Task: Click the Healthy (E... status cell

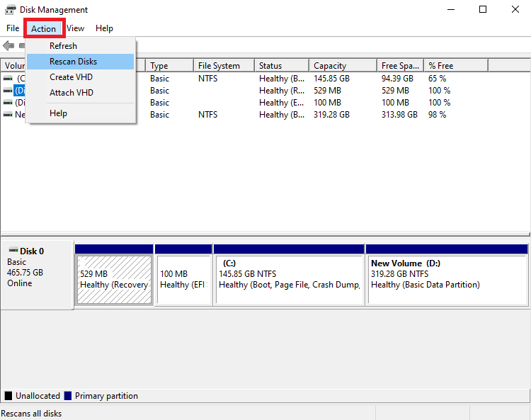Action: coord(281,103)
